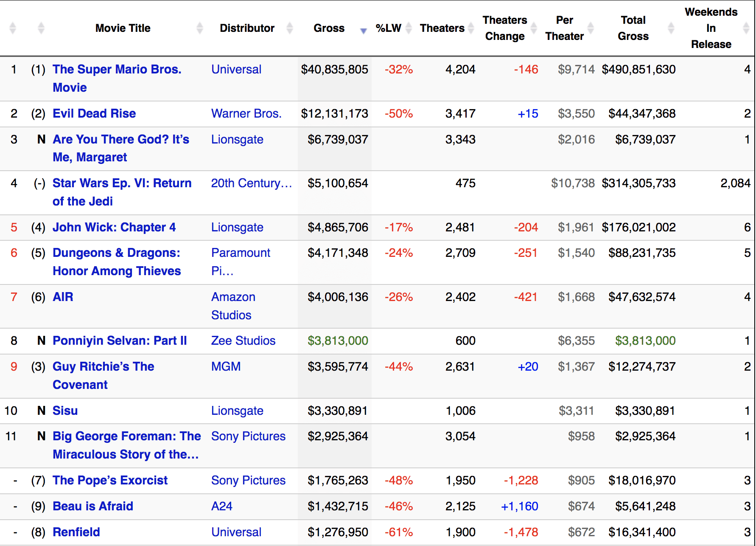Click sort arrows next to Per Theater header
Screen dimensions: 756x546
[x=591, y=28]
